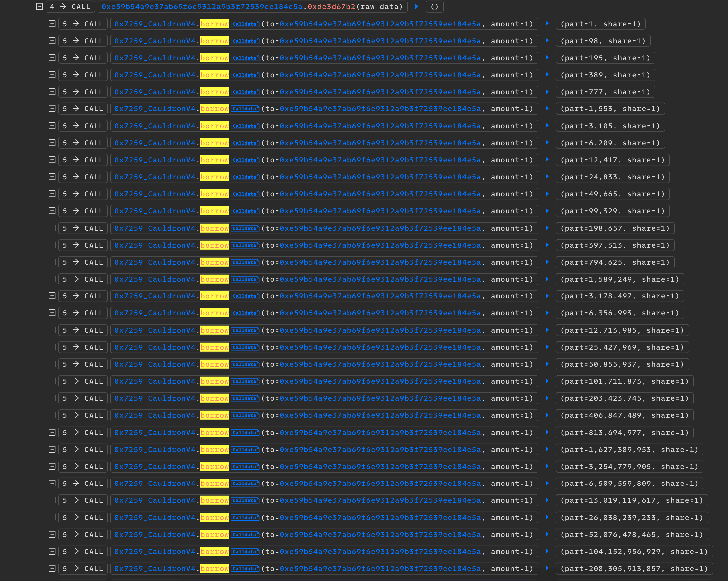Click blue triangle beside part=99,329 result
The width and height of the screenshot is (728, 581).
[x=547, y=211]
